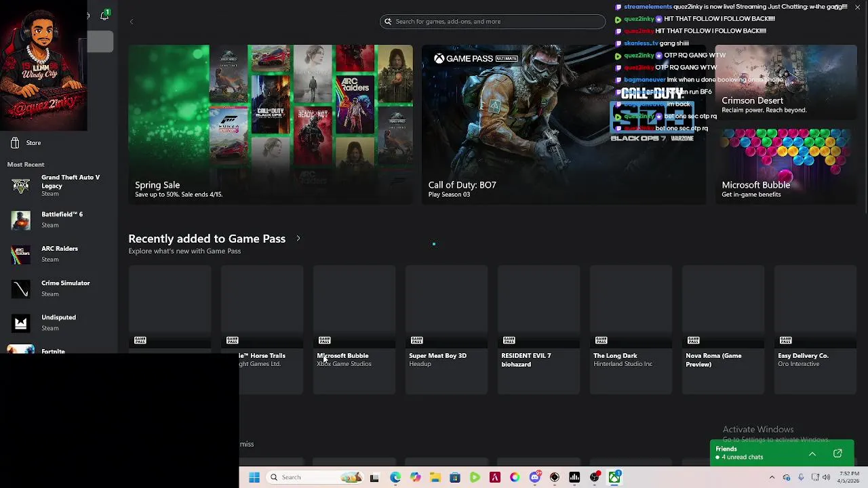Open RESIDENT EVIL 7 biohazard card
Screen dimensions: 868x488
(x=538, y=329)
